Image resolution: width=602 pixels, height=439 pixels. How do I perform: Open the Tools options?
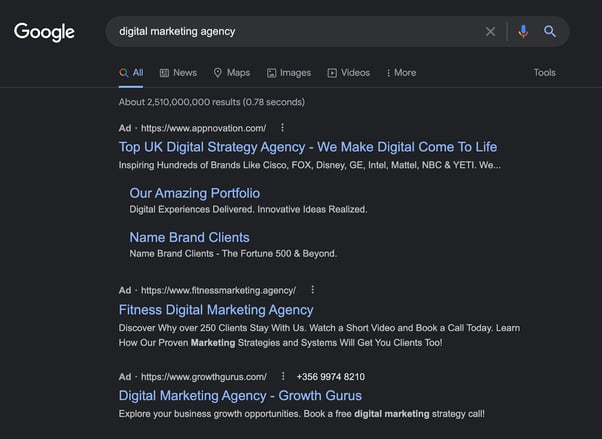pyautogui.click(x=544, y=73)
